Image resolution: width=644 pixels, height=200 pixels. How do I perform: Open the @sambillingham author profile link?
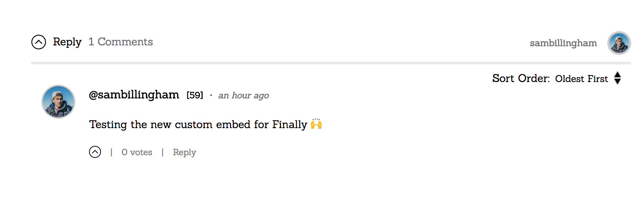coord(134,95)
